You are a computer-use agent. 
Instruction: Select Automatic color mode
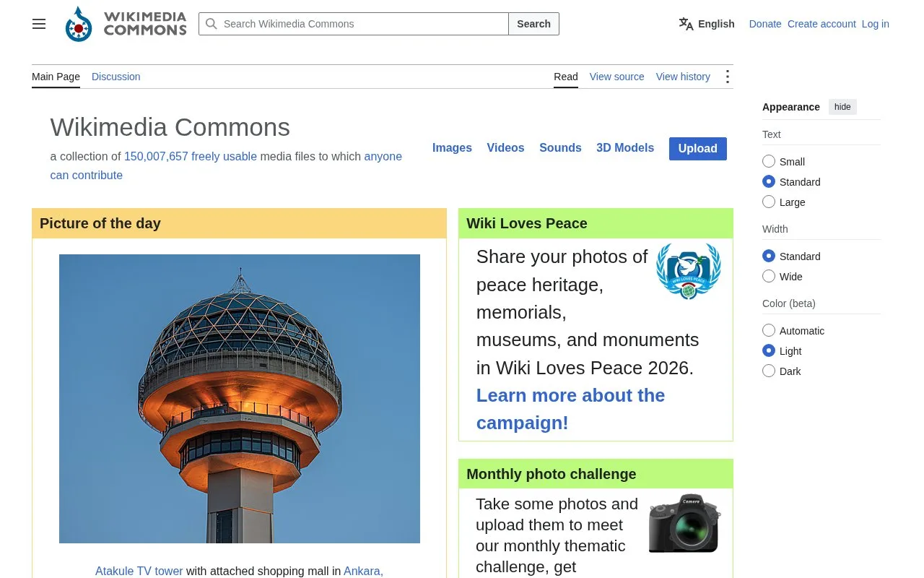769,331
